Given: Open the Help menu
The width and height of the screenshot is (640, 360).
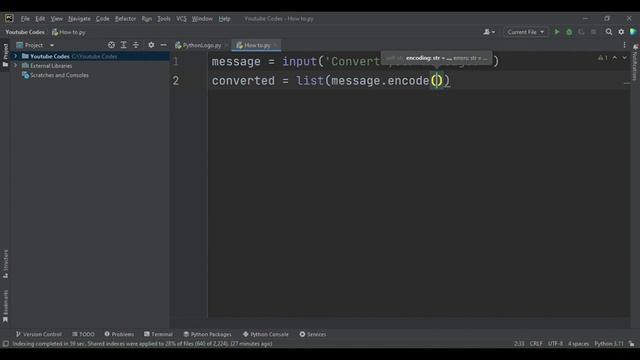Looking at the screenshot, I should (224, 19).
